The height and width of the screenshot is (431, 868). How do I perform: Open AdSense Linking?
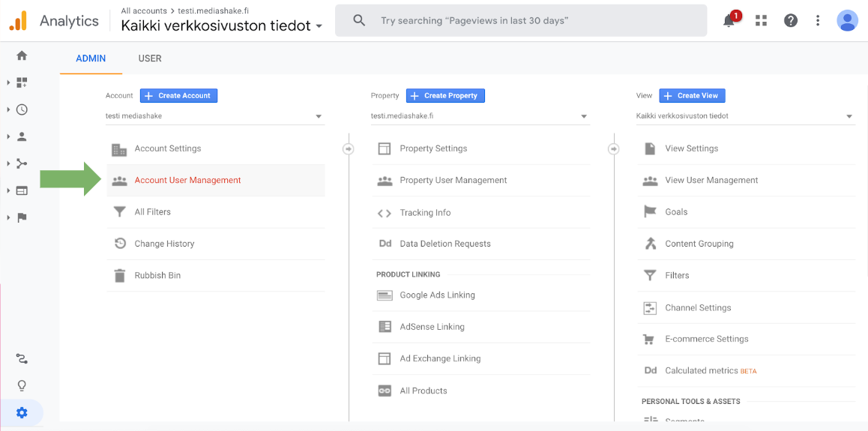[481, 327]
